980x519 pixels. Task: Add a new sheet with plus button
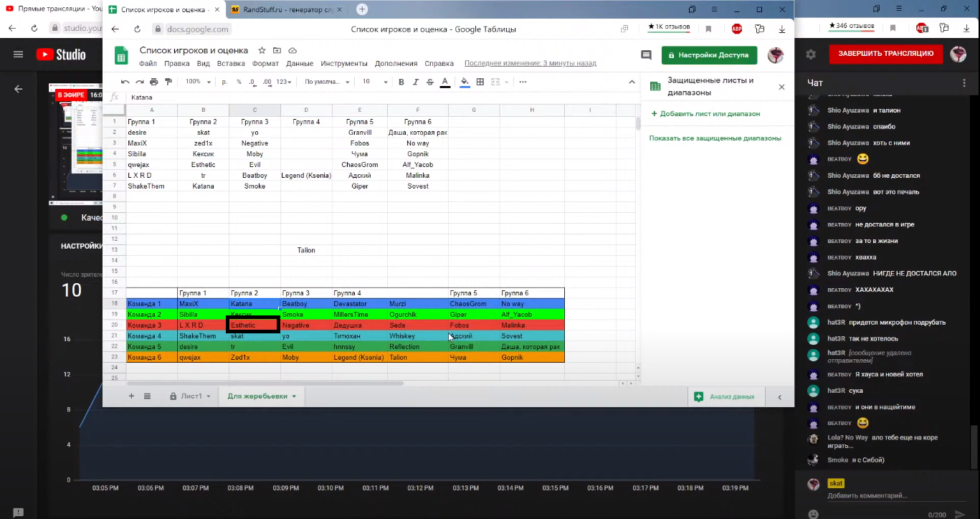click(x=131, y=396)
